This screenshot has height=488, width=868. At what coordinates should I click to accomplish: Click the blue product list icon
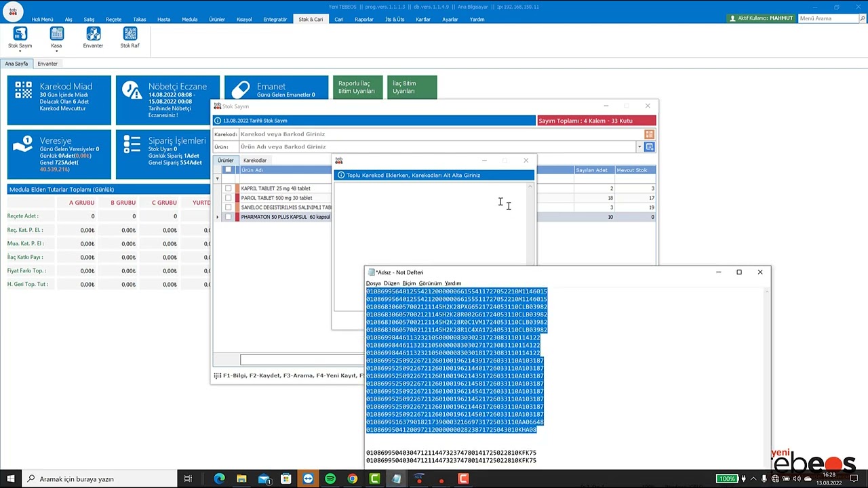pos(649,147)
